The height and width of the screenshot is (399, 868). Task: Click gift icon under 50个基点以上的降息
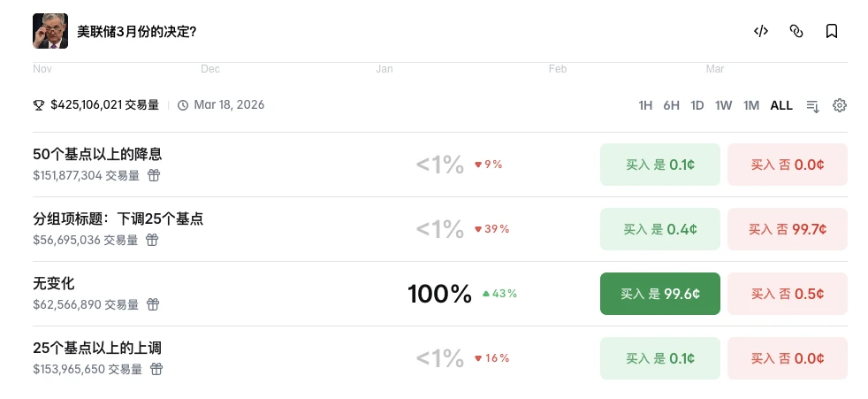pos(154,175)
